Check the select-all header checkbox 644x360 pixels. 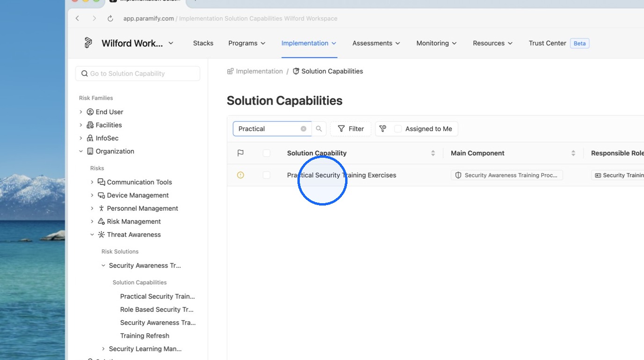[x=267, y=153]
